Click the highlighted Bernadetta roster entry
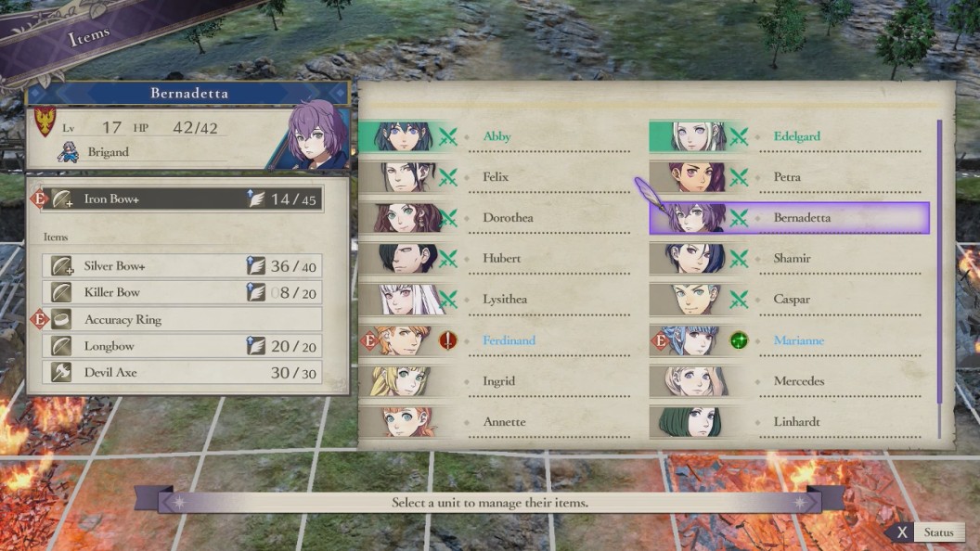The height and width of the screenshot is (551, 980). click(790, 218)
